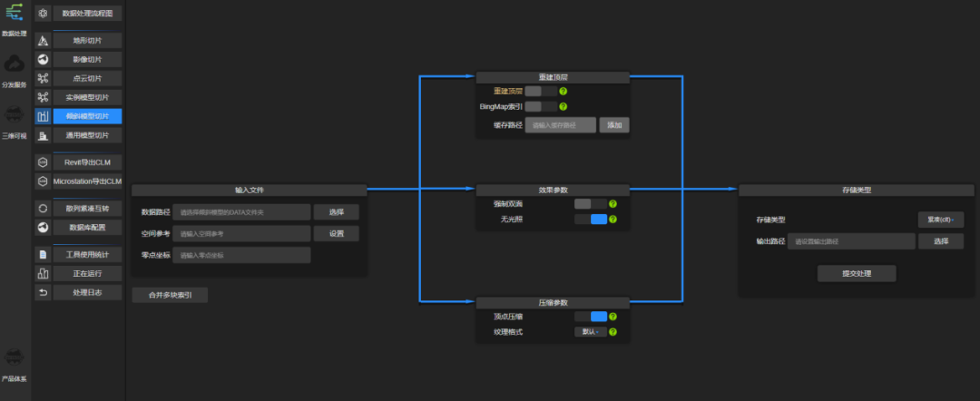This screenshot has height=401, width=980.
Task: Click the document icon beside 工具使用统计
Action: pyautogui.click(x=44, y=255)
